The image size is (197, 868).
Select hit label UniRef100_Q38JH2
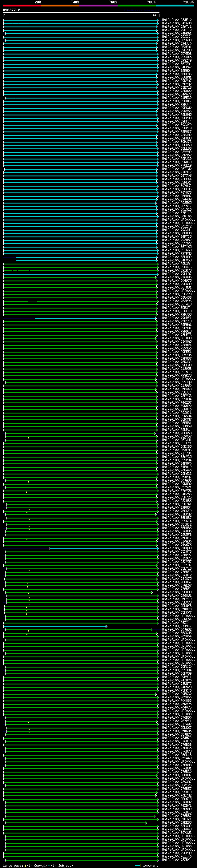tap(176, 135)
